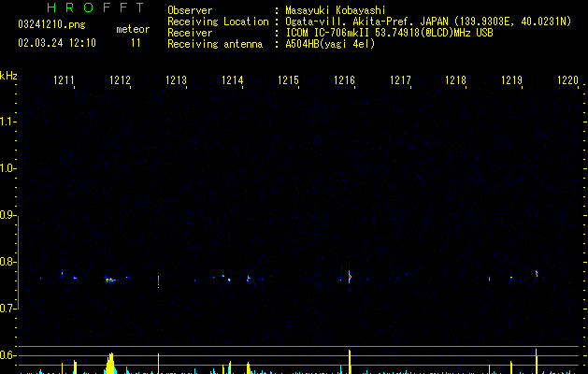Select the file name 03241210.png

[51, 24]
